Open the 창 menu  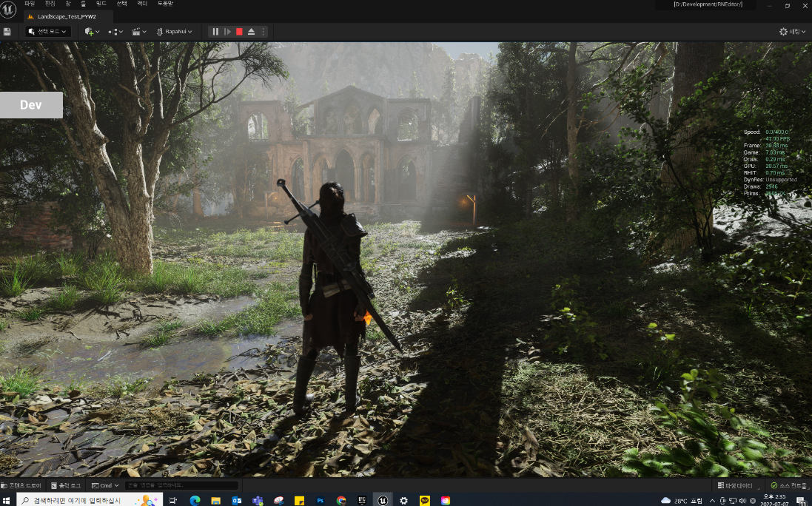[68, 3]
